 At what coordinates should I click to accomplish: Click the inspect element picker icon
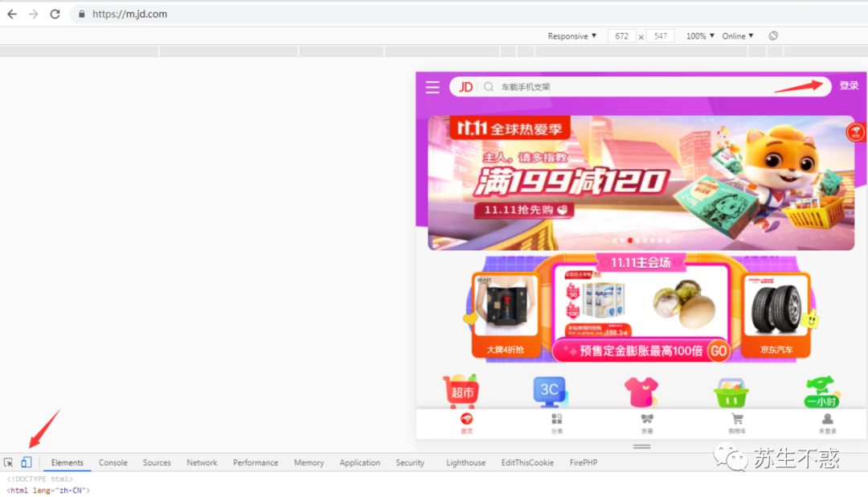tap(8, 462)
